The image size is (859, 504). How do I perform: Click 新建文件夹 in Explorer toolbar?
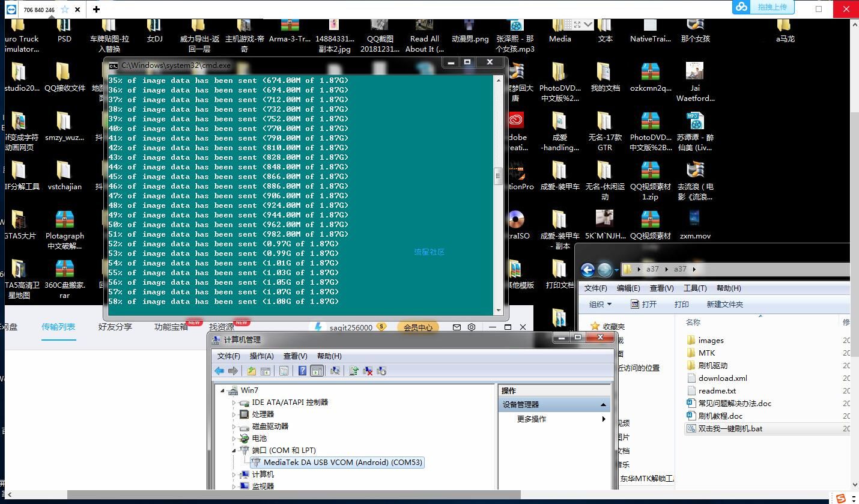725,305
